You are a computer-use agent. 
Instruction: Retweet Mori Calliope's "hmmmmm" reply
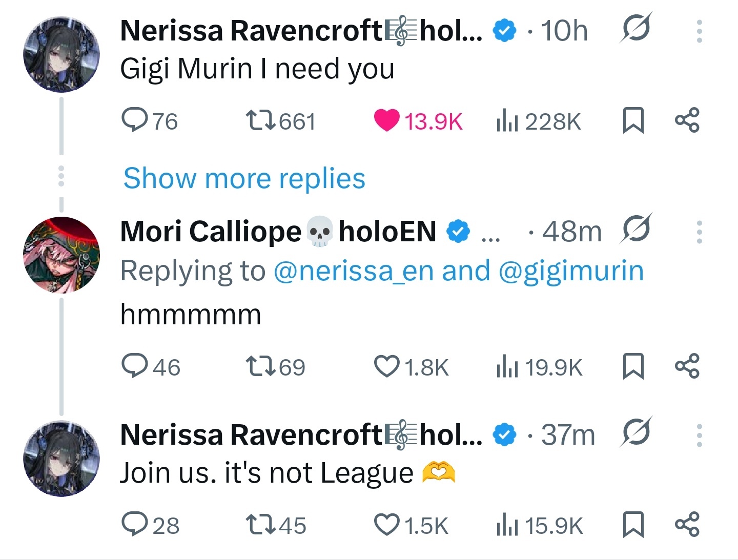pos(259,366)
